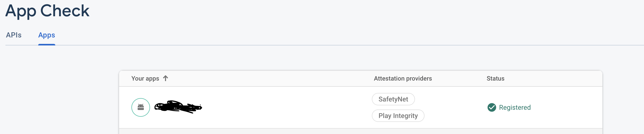Screen dimensions: 644x134
Task: Sort by the Your apps column header
Action: [145, 78]
